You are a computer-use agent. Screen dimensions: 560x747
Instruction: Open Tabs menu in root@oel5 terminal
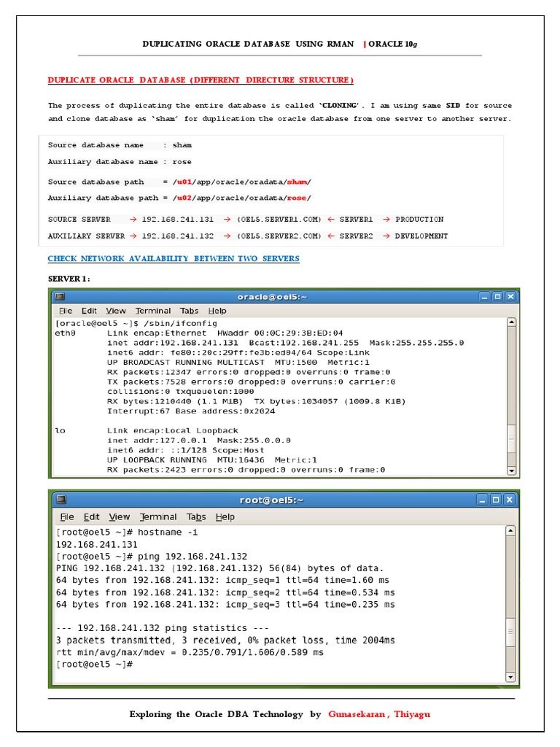tap(196, 517)
